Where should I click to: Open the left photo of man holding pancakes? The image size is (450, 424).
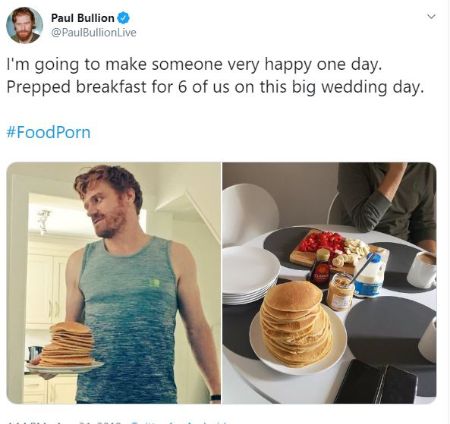(x=114, y=283)
